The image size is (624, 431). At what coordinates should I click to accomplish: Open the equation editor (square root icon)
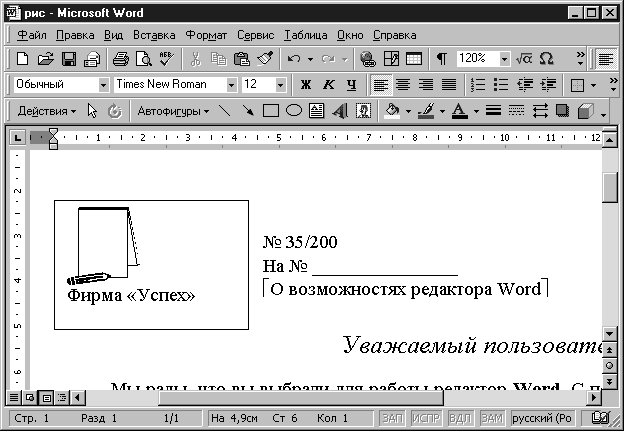524,59
